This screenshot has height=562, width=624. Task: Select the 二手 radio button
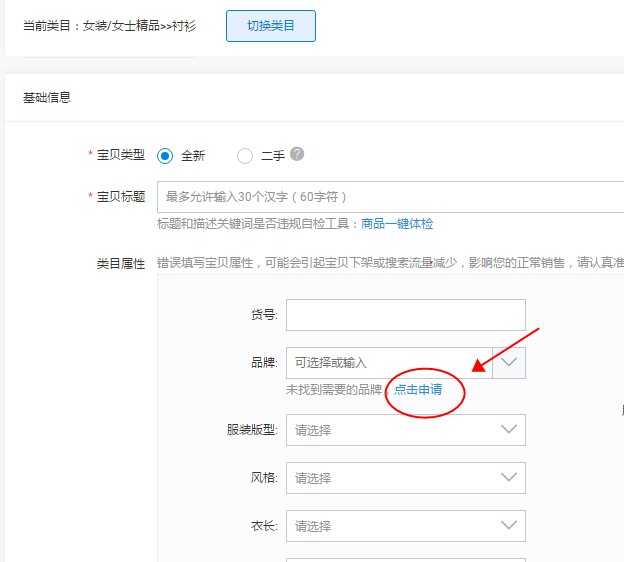[245, 156]
